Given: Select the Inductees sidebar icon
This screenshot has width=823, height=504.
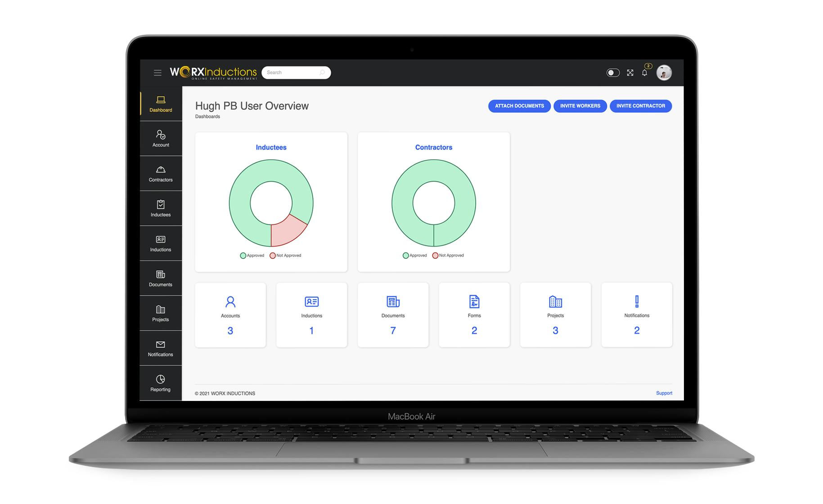Looking at the screenshot, I should [161, 208].
